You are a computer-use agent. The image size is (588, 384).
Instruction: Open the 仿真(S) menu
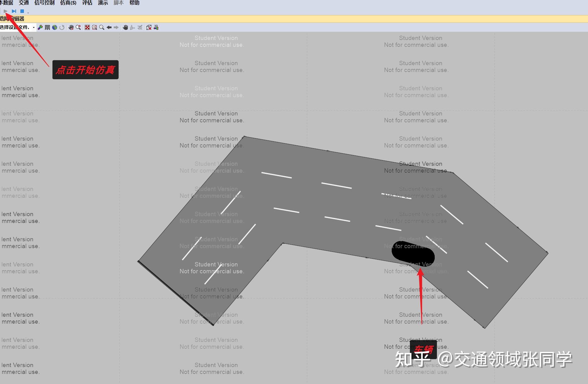click(x=68, y=3)
